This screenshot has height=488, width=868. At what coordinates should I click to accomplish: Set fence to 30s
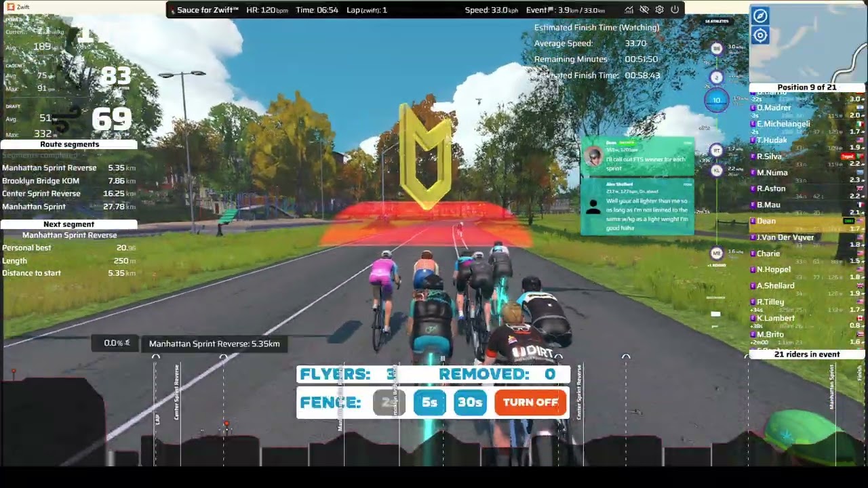pyautogui.click(x=470, y=402)
